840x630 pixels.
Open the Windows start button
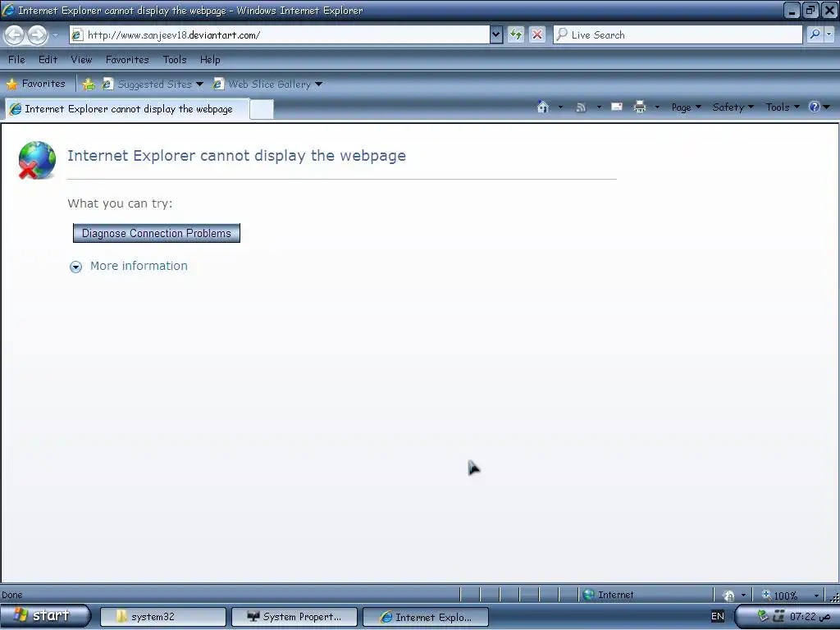pyautogui.click(x=46, y=615)
